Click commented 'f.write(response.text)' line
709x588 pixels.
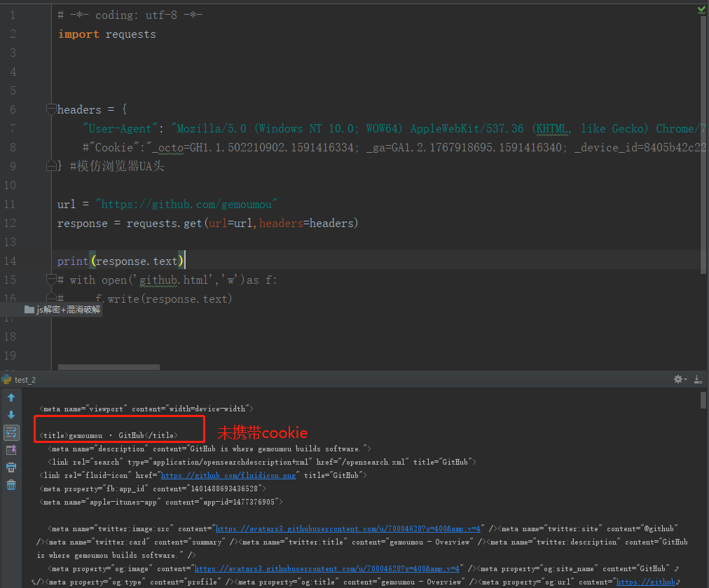tap(164, 299)
